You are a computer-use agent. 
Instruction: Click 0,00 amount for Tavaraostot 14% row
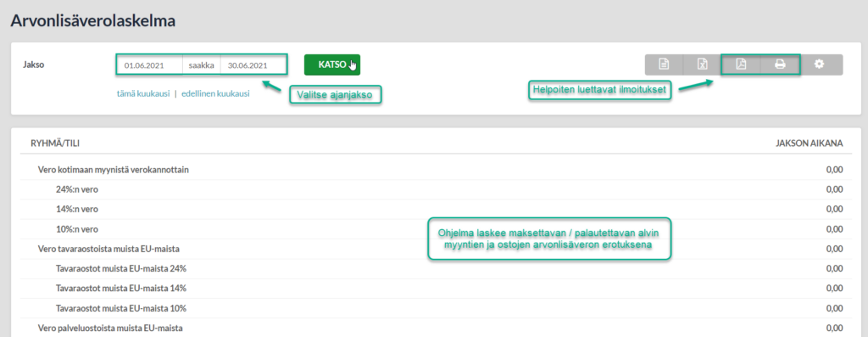(834, 289)
